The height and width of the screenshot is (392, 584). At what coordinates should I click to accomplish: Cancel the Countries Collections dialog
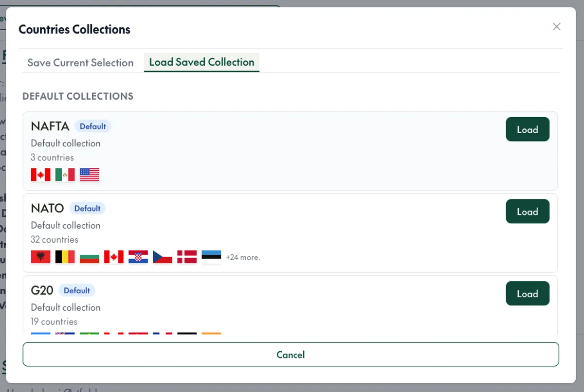[x=291, y=355]
